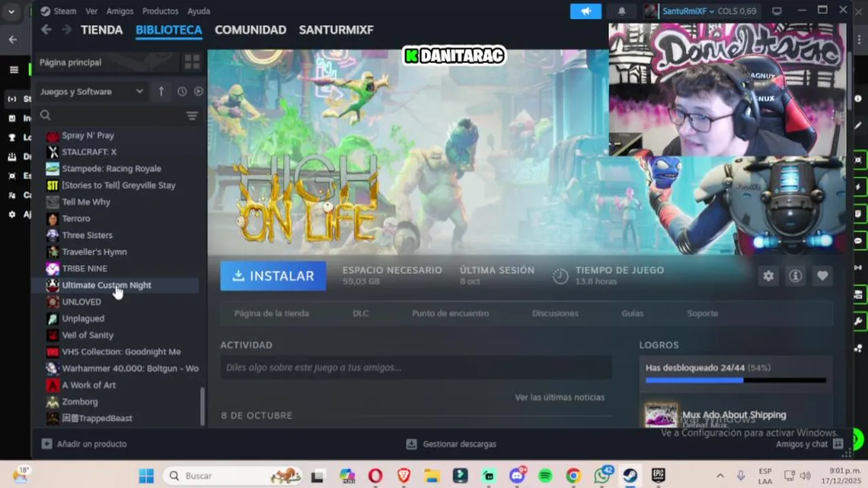The height and width of the screenshot is (488, 868).
Task: Click the TRIBE NINE game icon
Action: (x=52, y=268)
